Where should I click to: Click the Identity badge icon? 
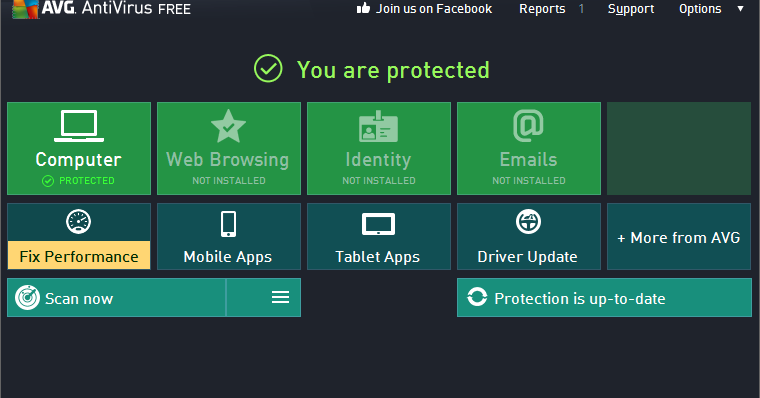coord(379,127)
